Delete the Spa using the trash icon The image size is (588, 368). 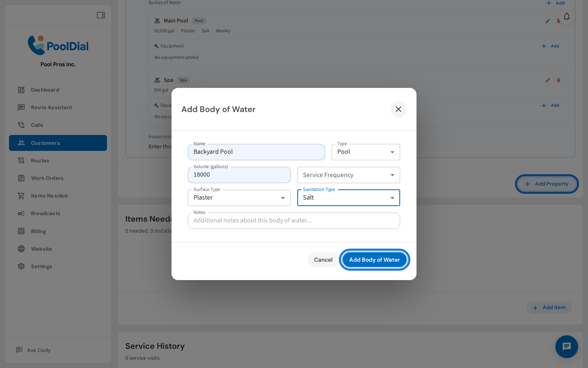(x=558, y=80)
